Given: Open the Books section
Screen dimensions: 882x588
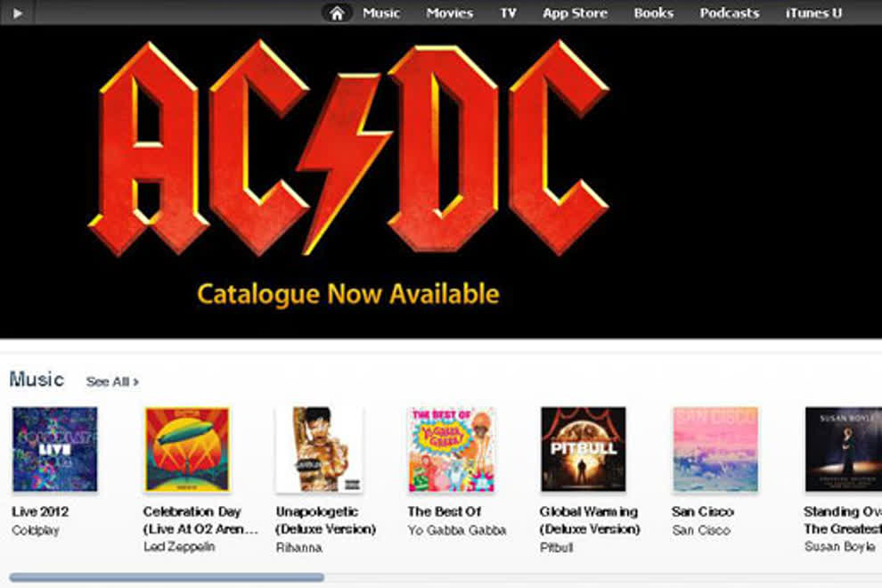Looking at the screenshot, I should [x=654, y=13].
